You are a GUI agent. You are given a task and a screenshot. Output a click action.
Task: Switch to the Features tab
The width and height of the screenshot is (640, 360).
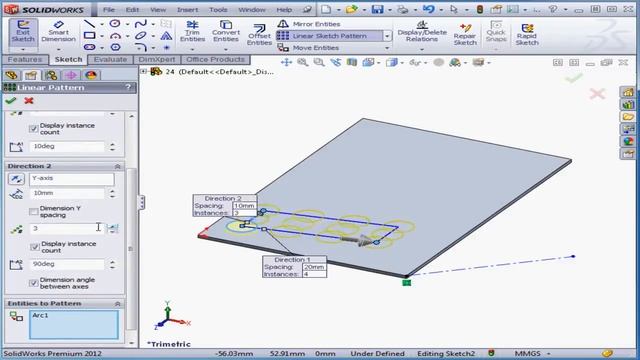pyautogui.click(x=25, y=60)
